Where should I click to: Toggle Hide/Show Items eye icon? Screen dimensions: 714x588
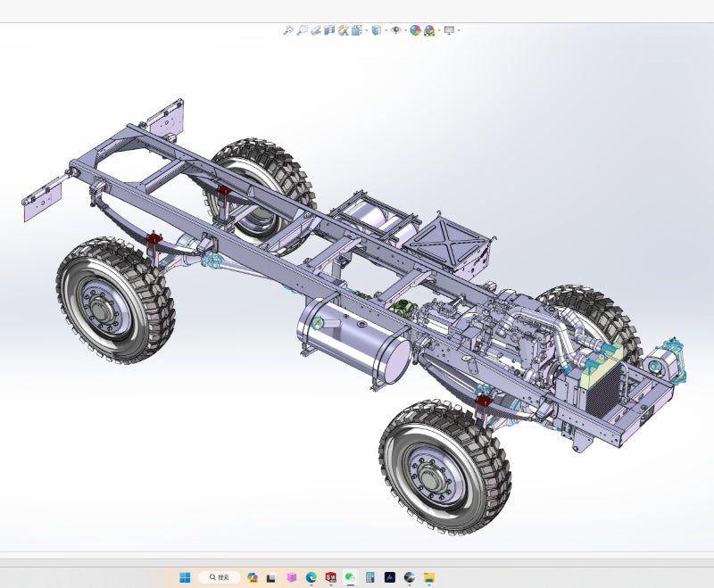click(x=396, y=30)
